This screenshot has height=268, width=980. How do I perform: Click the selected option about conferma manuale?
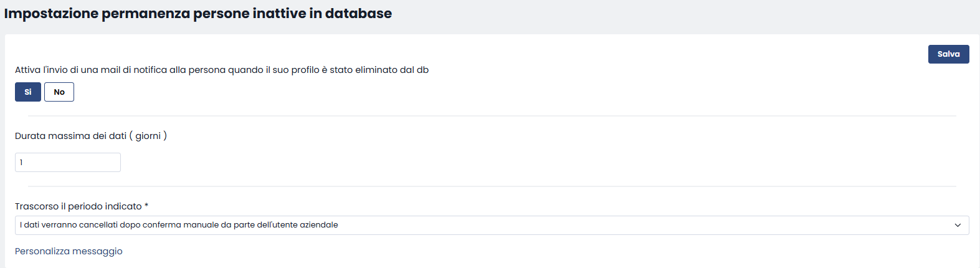click(x=179, y=225)
